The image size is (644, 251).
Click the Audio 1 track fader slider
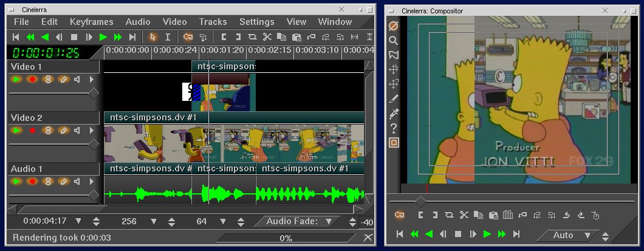point(94,195)
